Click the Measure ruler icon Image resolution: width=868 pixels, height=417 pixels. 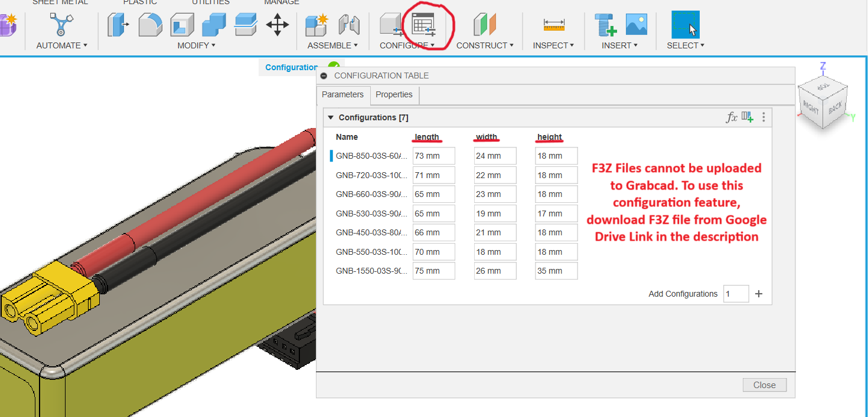[554, 25]
